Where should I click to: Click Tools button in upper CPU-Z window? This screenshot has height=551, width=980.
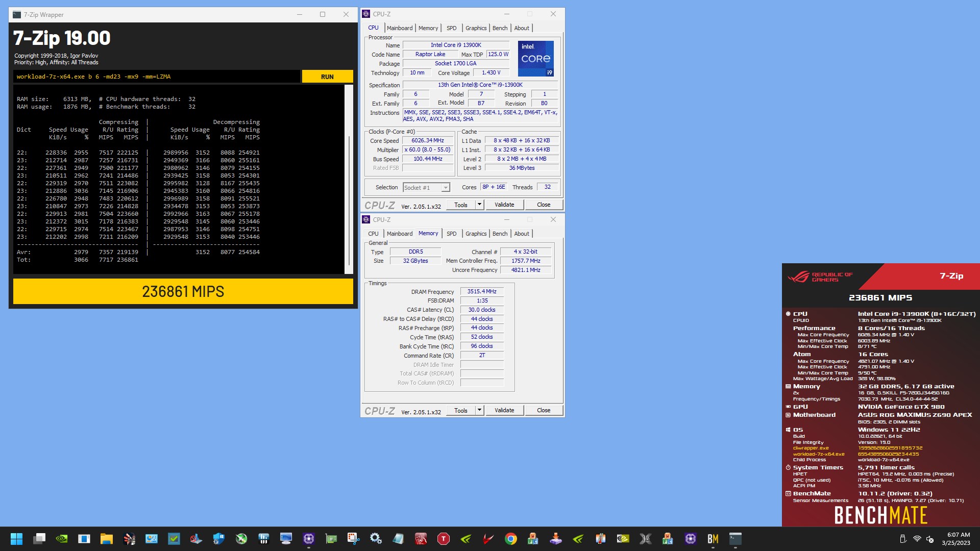[461, 205]
